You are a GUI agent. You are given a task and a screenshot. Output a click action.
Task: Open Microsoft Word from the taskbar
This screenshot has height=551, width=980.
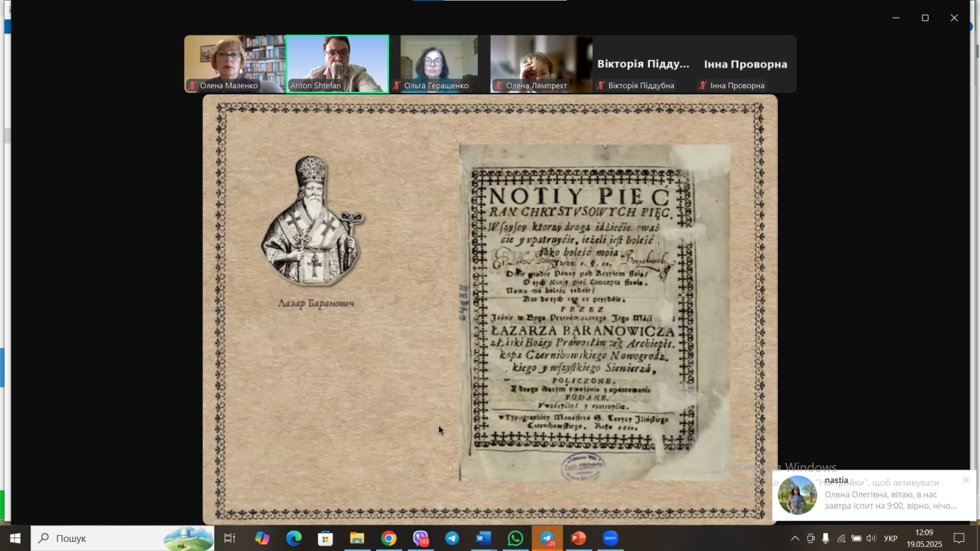484,538
